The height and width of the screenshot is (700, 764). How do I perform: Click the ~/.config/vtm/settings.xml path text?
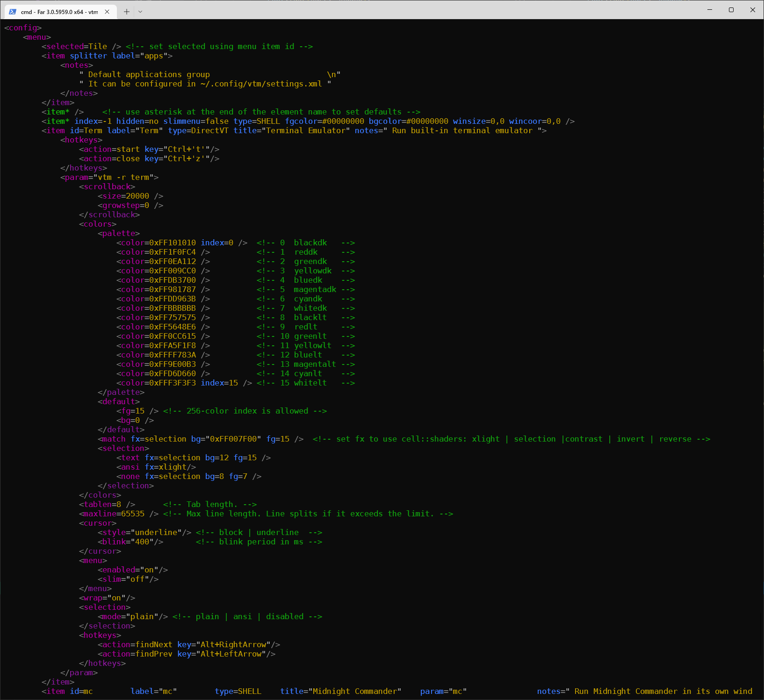click(x=261, y=84)
